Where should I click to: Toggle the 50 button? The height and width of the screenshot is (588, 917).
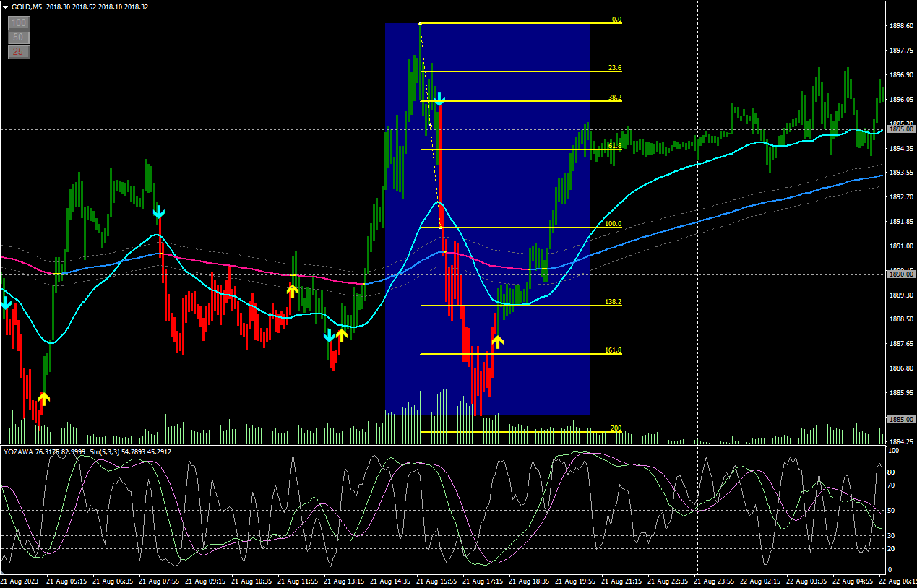click(x=19, y=37)
